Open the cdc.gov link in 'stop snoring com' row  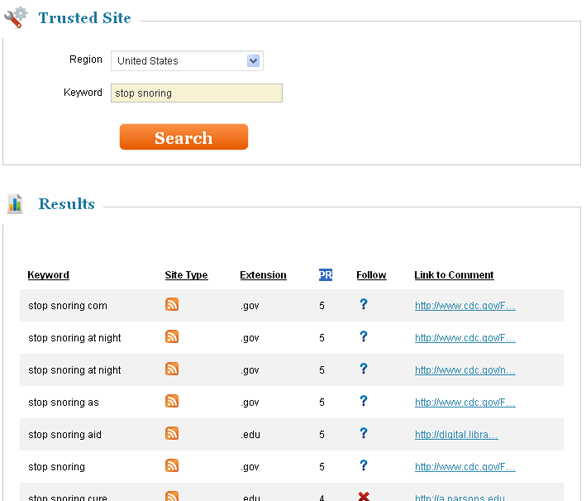tap(465, 306)
